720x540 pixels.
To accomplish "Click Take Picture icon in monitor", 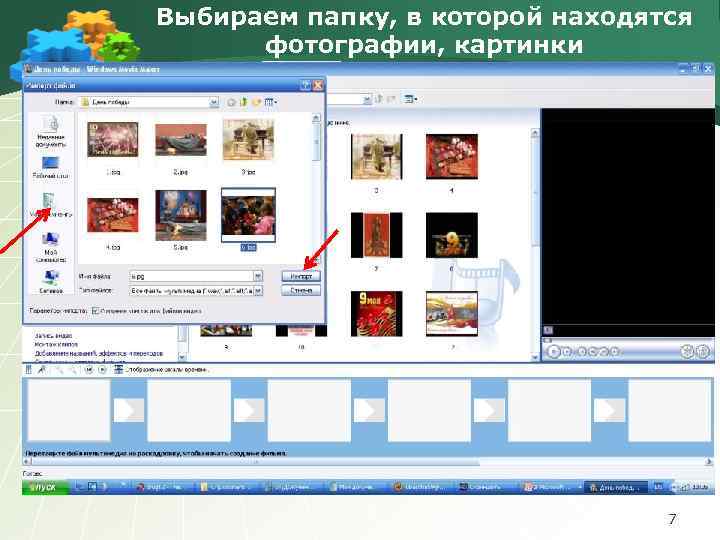I will point(703,352).
